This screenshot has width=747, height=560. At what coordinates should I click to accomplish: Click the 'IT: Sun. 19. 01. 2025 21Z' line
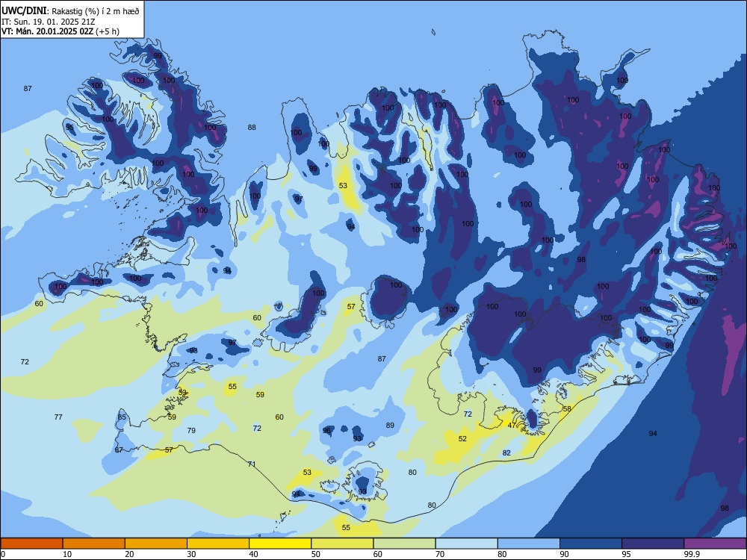pyautogui.click(x=50, y=22)
